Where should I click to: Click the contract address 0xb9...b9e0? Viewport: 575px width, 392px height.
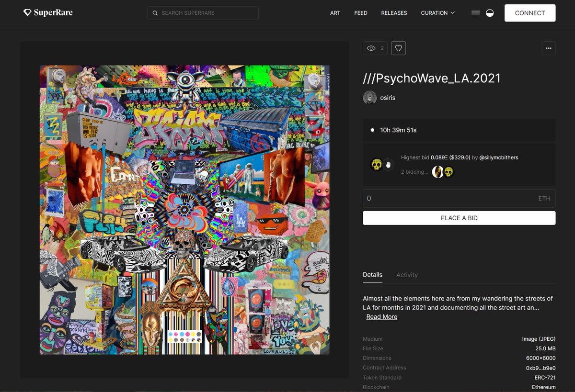pos(540,368)
